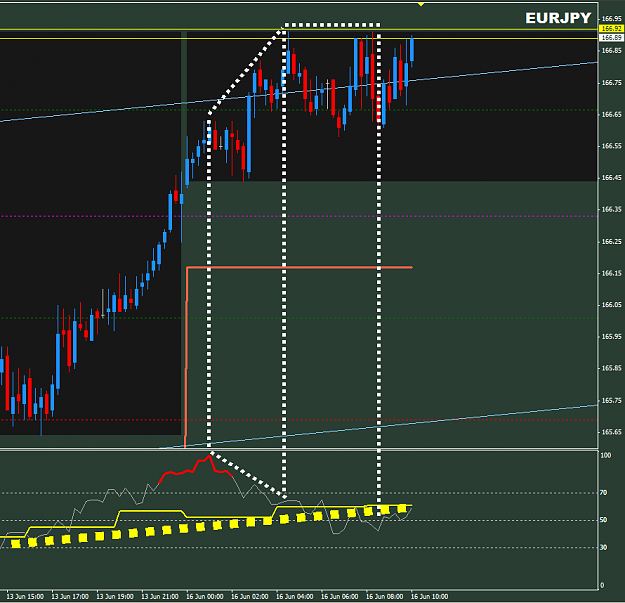Image resolution: width=625 pixels, height=603 pixels.
Task: Select the white 166.89 price tag
Action: click(611, 37)
